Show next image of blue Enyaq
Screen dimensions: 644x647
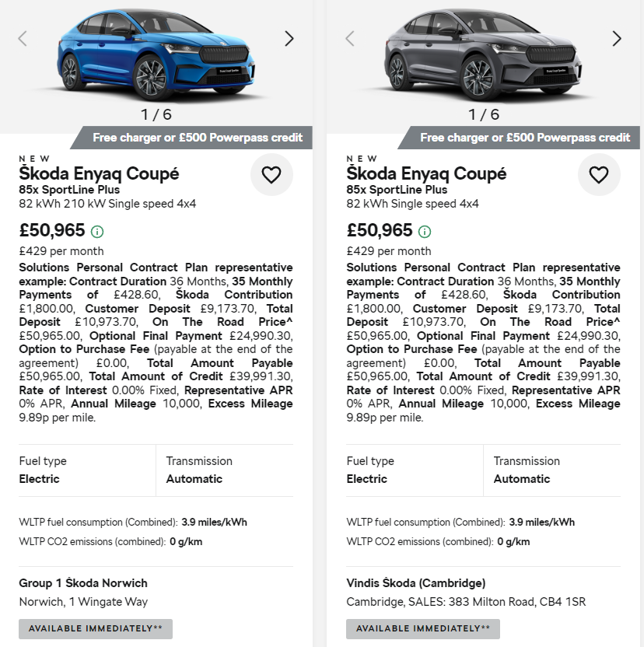(289, 38)
